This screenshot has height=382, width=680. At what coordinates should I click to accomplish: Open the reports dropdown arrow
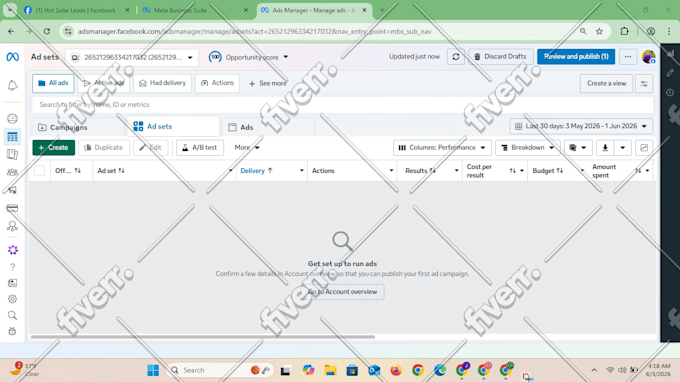584,148
